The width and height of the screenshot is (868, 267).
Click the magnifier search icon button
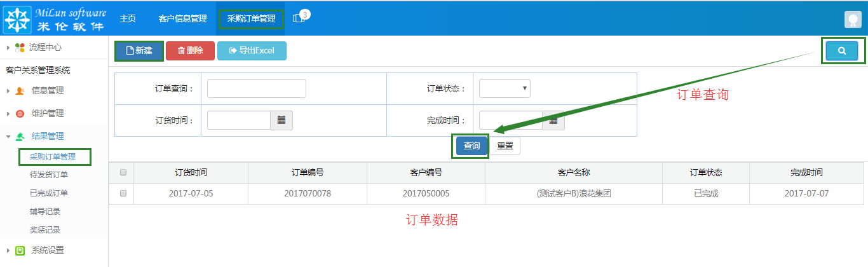click(842, 51)
